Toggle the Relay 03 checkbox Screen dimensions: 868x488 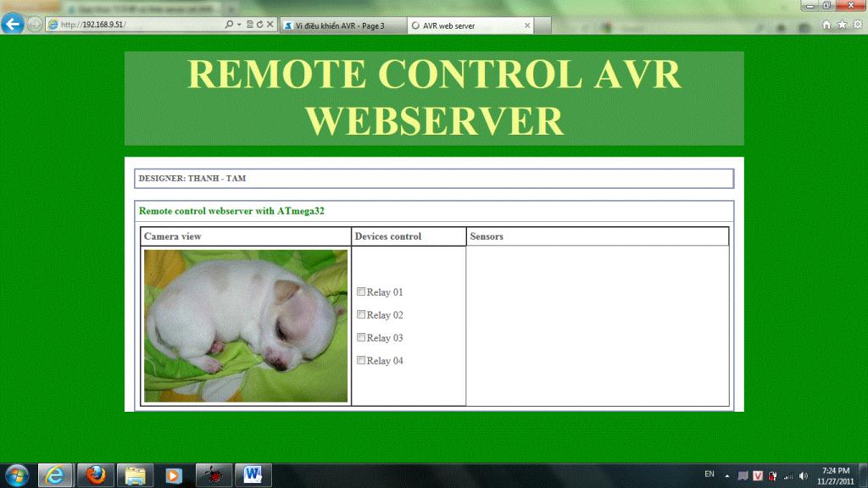tap(361, 337)
